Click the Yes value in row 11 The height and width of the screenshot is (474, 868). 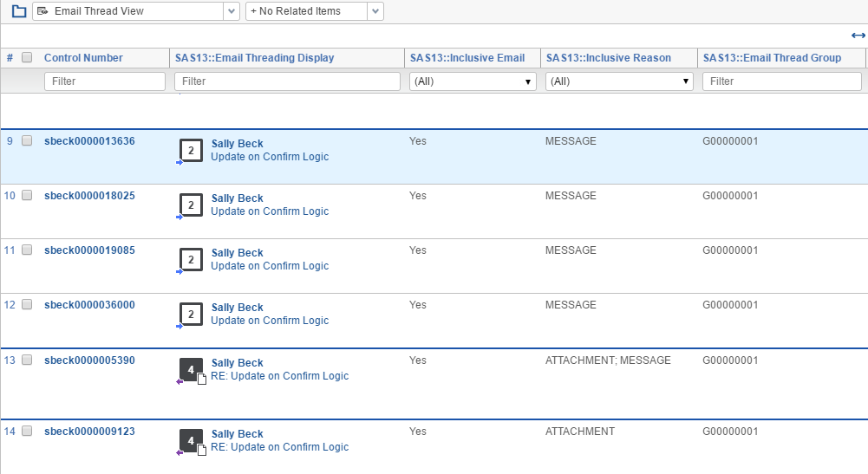[417, 250]
